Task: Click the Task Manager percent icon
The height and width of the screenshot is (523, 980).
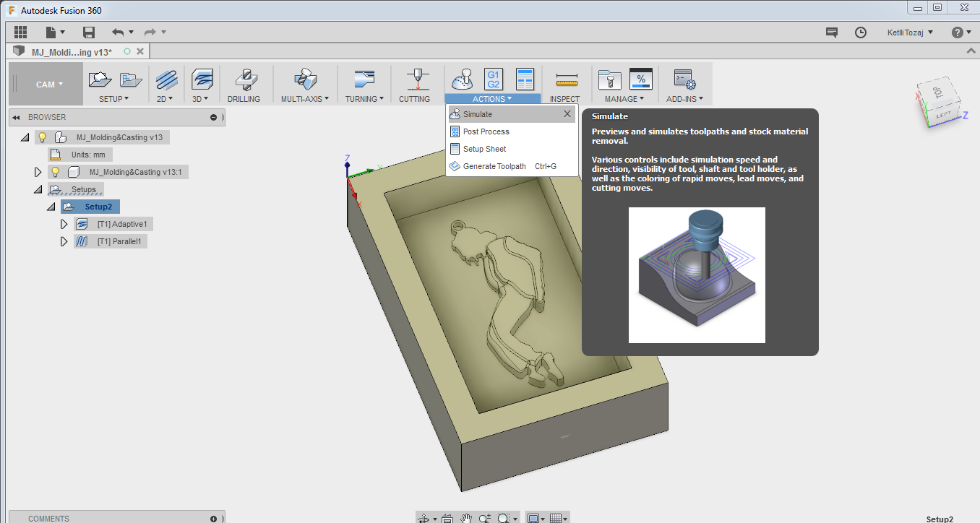Action: 641,79
